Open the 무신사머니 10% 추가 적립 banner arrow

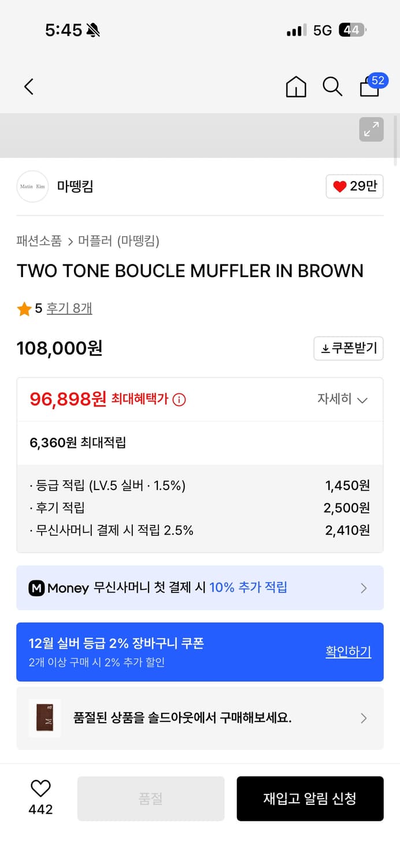pos(364,588)
